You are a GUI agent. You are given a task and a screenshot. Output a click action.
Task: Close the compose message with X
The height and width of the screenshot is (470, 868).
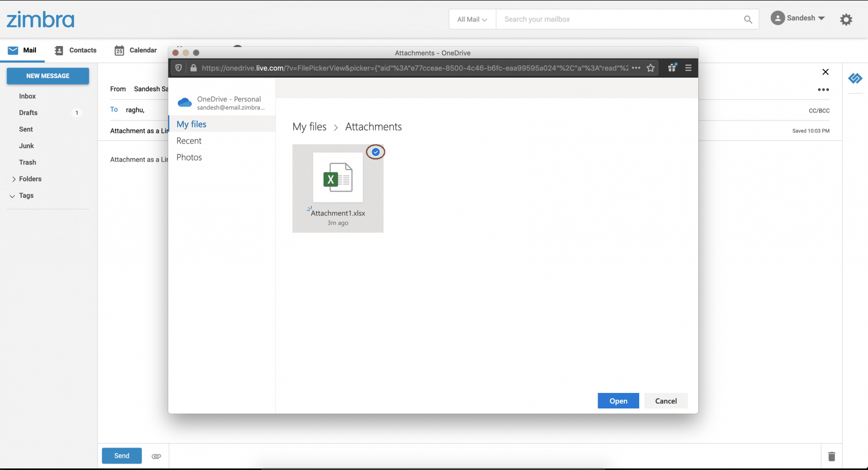click(x=826, y=72)
